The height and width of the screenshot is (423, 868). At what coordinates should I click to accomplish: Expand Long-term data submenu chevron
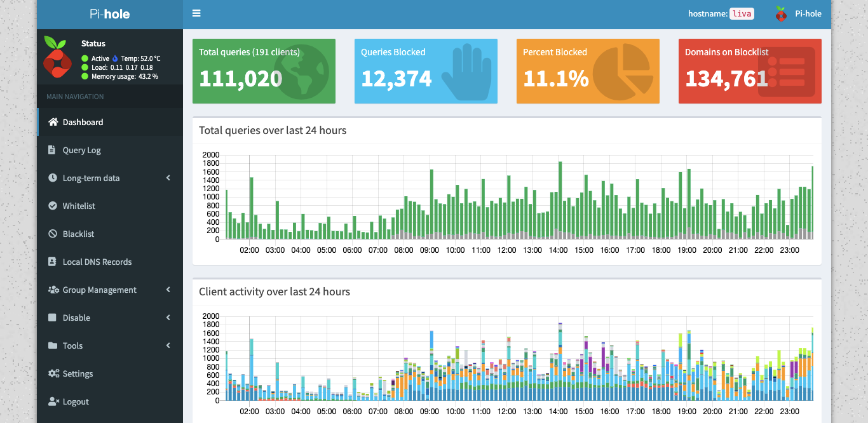tap(168, 178)
